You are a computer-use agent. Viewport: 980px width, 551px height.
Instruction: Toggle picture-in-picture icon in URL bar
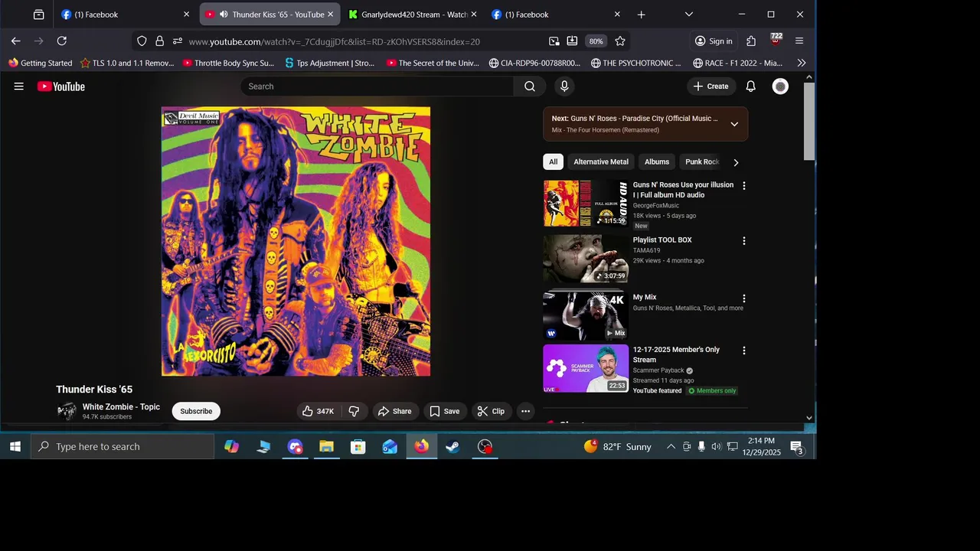pos(554,41)
